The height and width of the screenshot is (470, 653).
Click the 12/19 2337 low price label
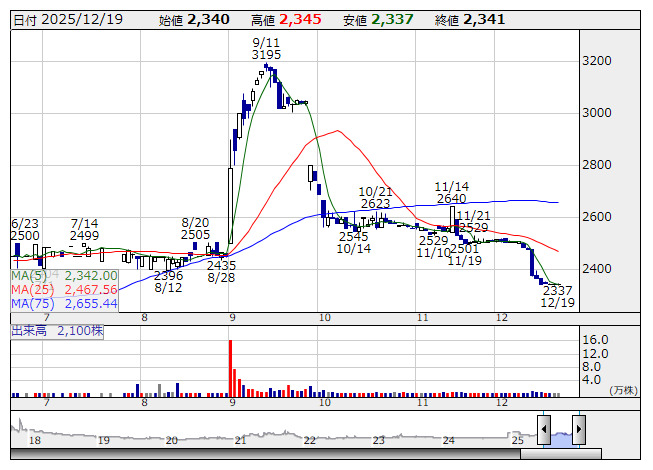[558, 296]
